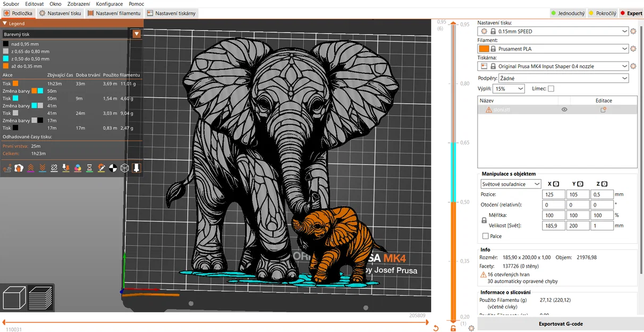
Task: Click X axis mirror icon
Action: (556, 184)
